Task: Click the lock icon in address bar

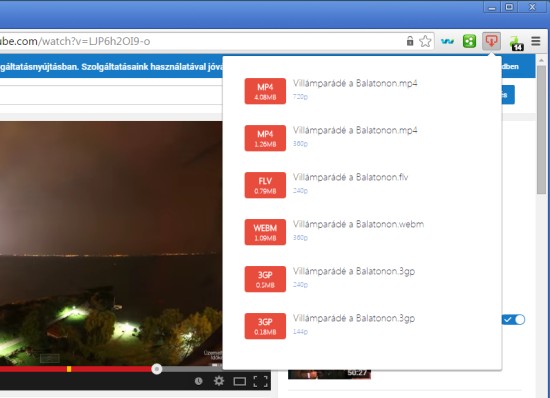Action: pyautogui.click(x=409, y=41)
